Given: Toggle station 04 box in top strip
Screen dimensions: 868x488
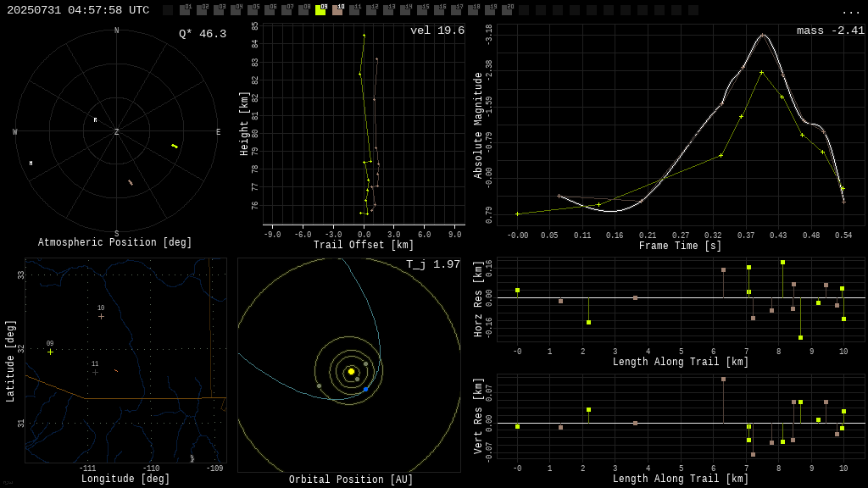Looking at the screenshot, I should point(236,10).
